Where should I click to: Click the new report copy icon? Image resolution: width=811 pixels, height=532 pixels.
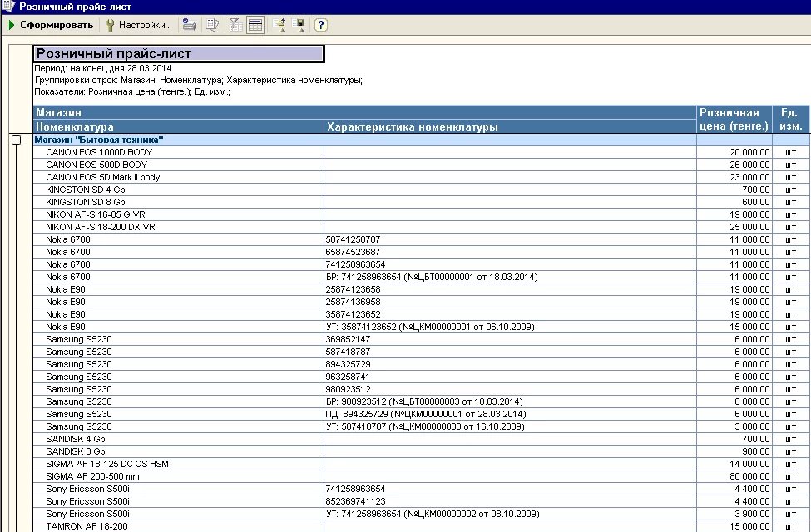click(213, 25)
